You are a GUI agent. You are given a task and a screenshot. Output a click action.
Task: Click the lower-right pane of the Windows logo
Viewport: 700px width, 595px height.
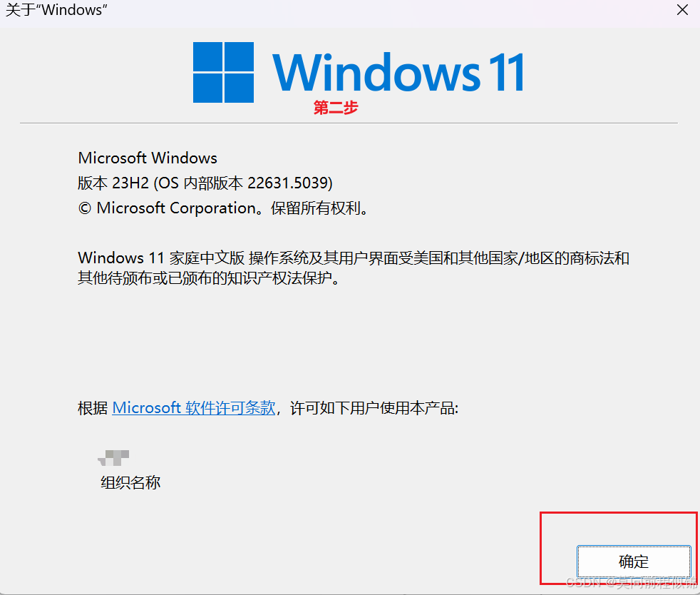(239, 88)
